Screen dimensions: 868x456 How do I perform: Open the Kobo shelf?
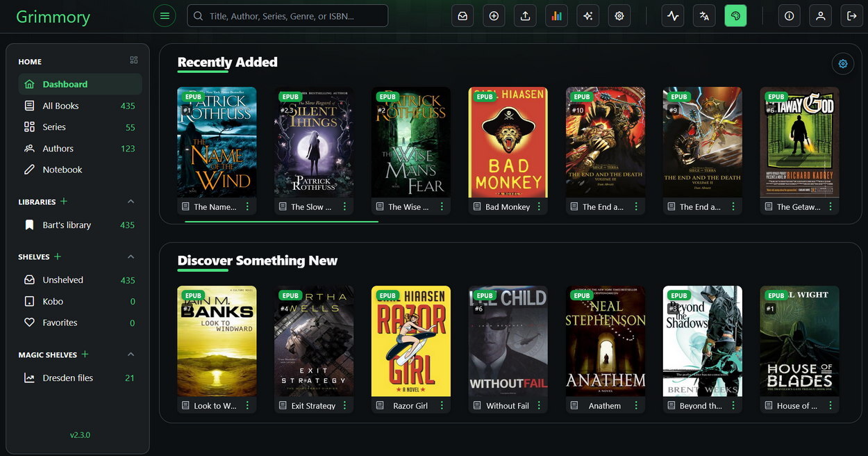tap(80, 301)
